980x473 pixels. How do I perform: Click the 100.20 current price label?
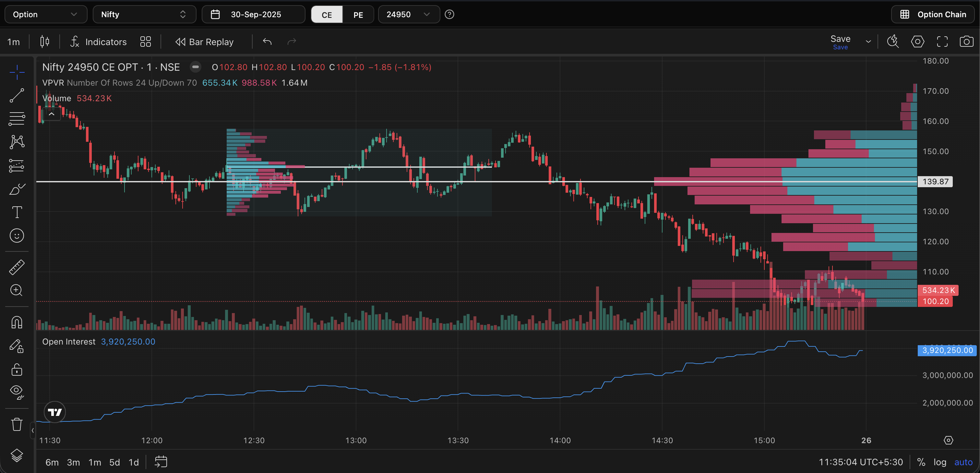click(936, 301)
